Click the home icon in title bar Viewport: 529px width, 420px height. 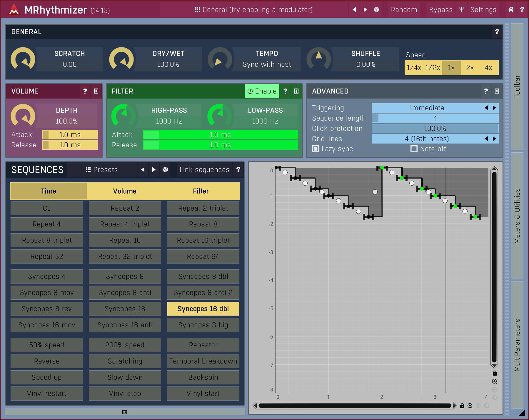click(x=511, y=10)
